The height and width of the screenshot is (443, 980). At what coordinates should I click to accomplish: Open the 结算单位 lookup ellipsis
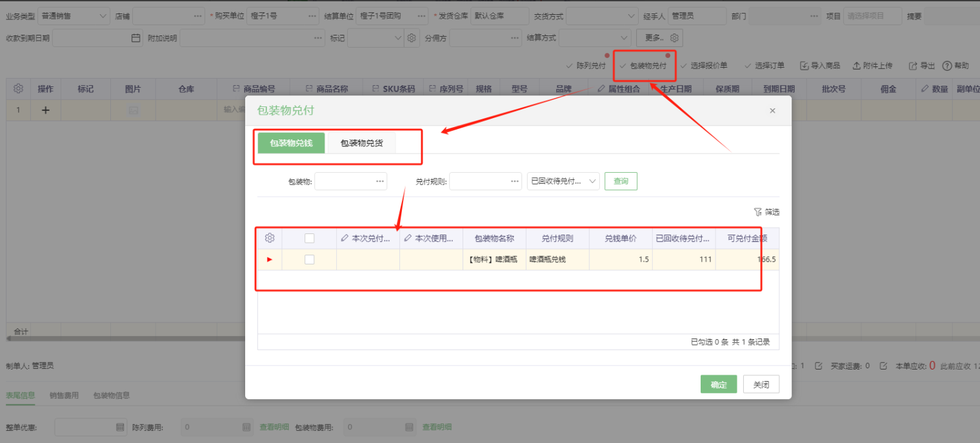421,15
